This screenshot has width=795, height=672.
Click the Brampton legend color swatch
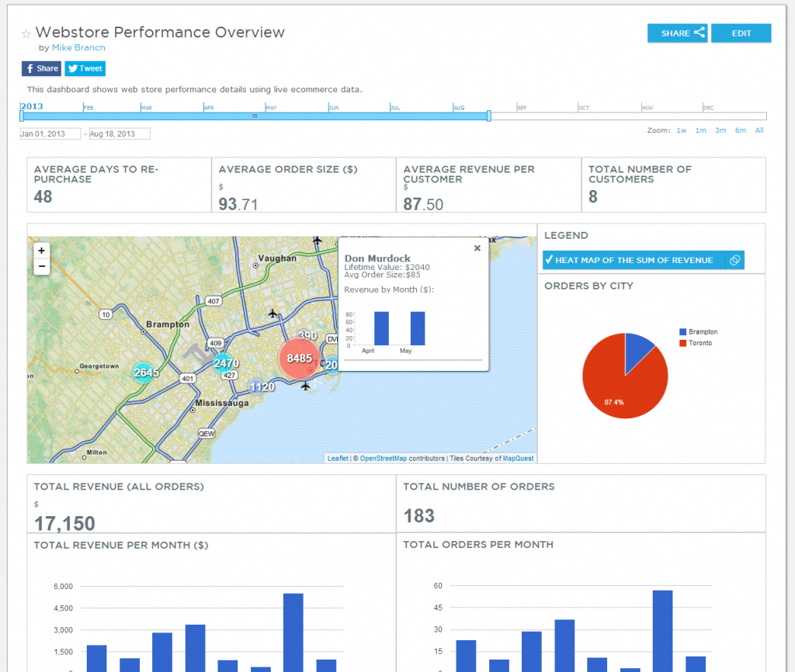[682, 332]
